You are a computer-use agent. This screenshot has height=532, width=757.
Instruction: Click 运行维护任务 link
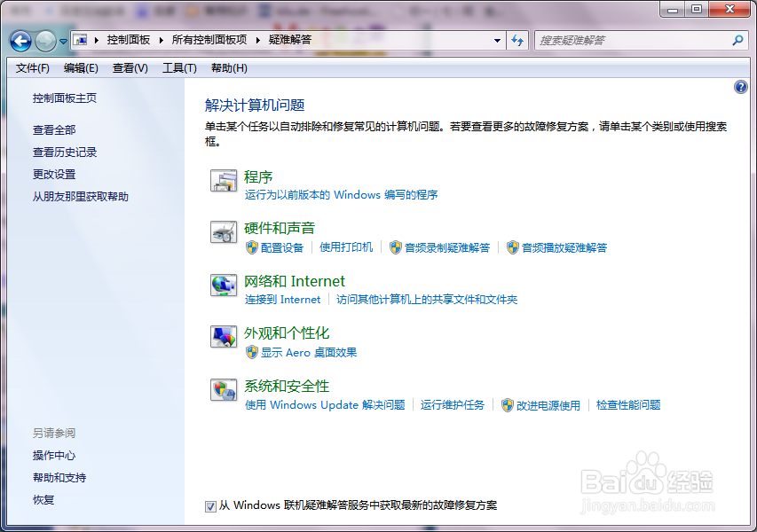tap(453, 404)
